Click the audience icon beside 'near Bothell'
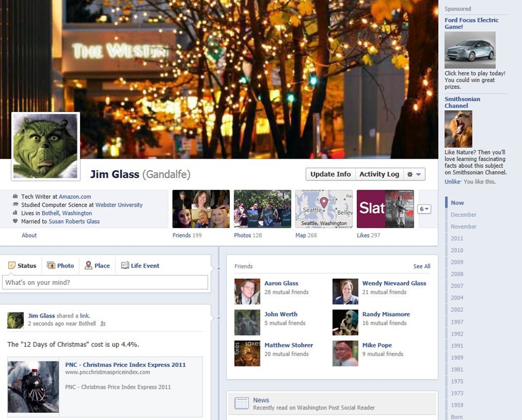 (103, 324)
